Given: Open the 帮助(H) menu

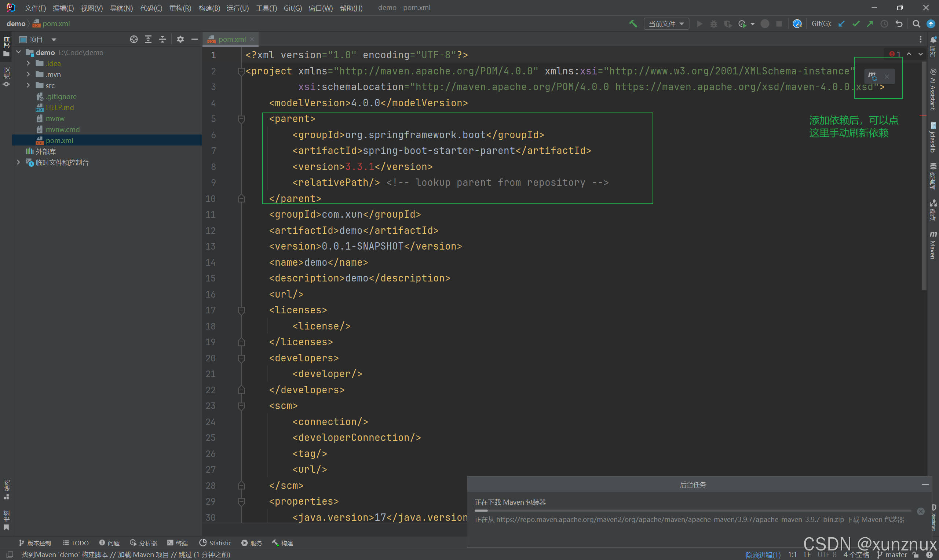Looking at the screenshot, I should pos(351,8).
